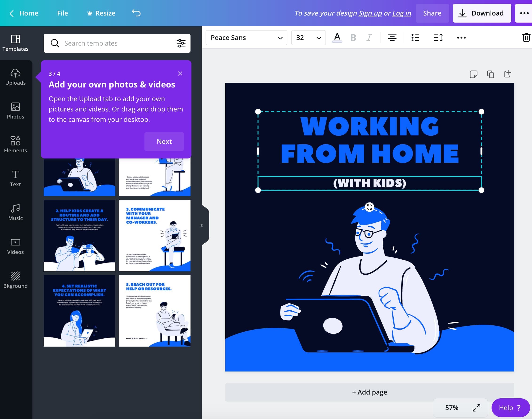Screen dimensions: 532x419
Task: Open the Photos sidebar tab
Action: pos(16,111)
